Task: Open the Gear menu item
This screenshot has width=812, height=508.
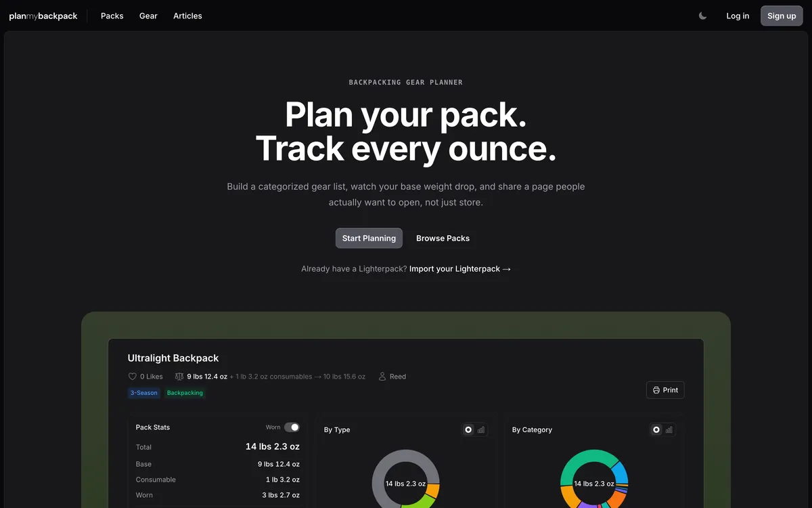Action: [x=148, y=16]
